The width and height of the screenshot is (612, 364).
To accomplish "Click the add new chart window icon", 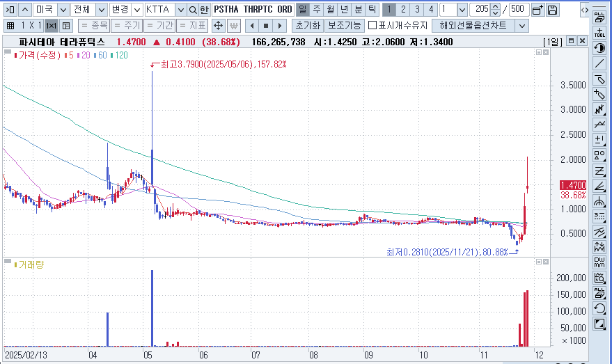I will coord(538,10).
